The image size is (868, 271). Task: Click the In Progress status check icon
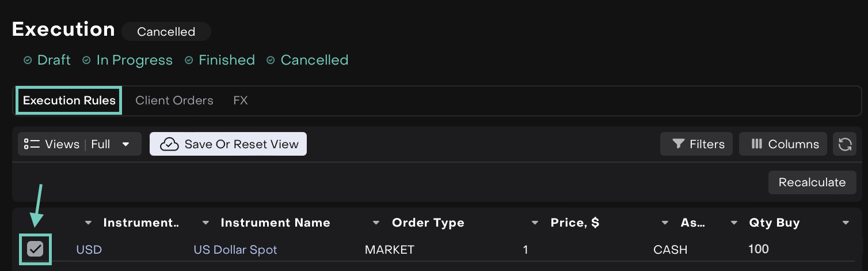click(x=86, y=61)
